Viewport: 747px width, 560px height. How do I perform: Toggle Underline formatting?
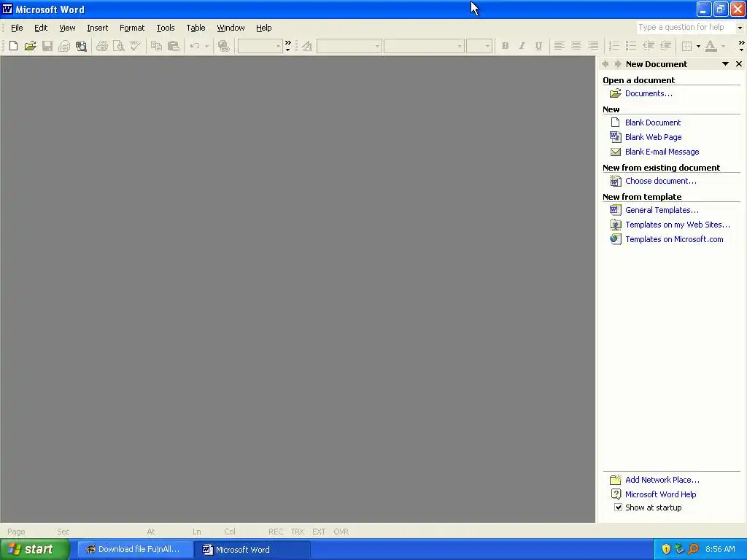pyautogui.click(x=538, y=46)
